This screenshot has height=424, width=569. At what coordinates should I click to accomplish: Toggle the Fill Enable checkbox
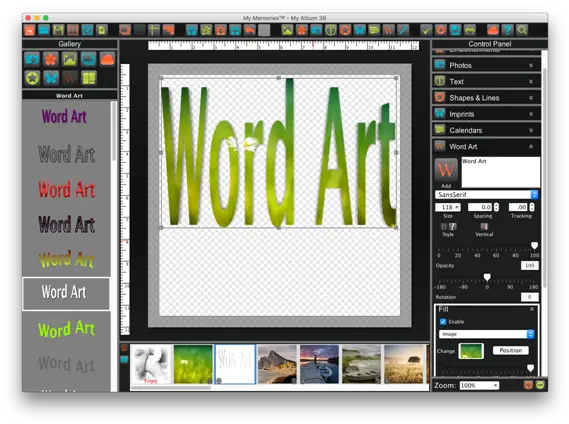tap(443, 322)
